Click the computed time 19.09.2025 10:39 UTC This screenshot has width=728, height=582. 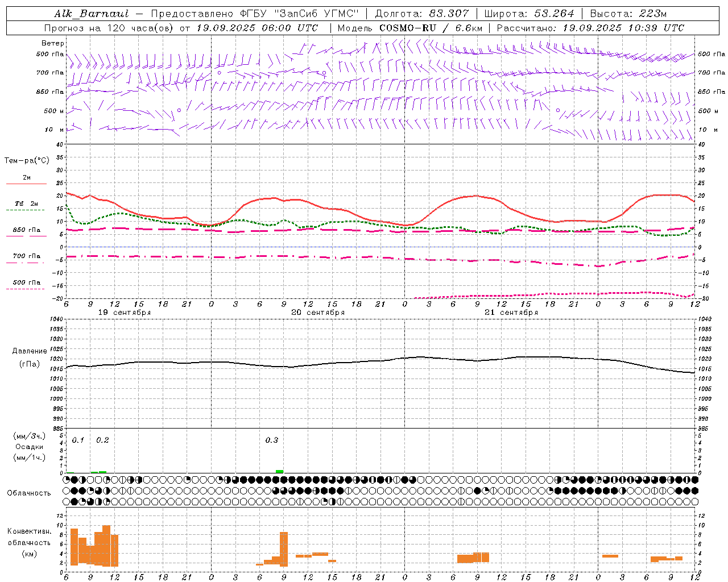(623, 28)
